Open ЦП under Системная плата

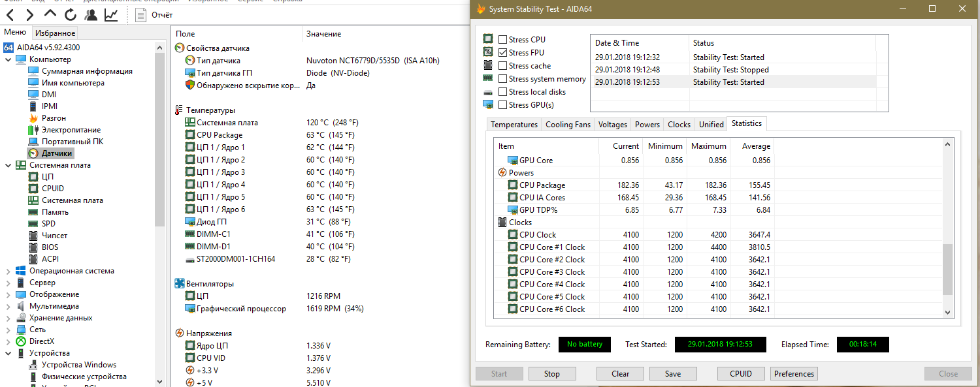[48, 177]
